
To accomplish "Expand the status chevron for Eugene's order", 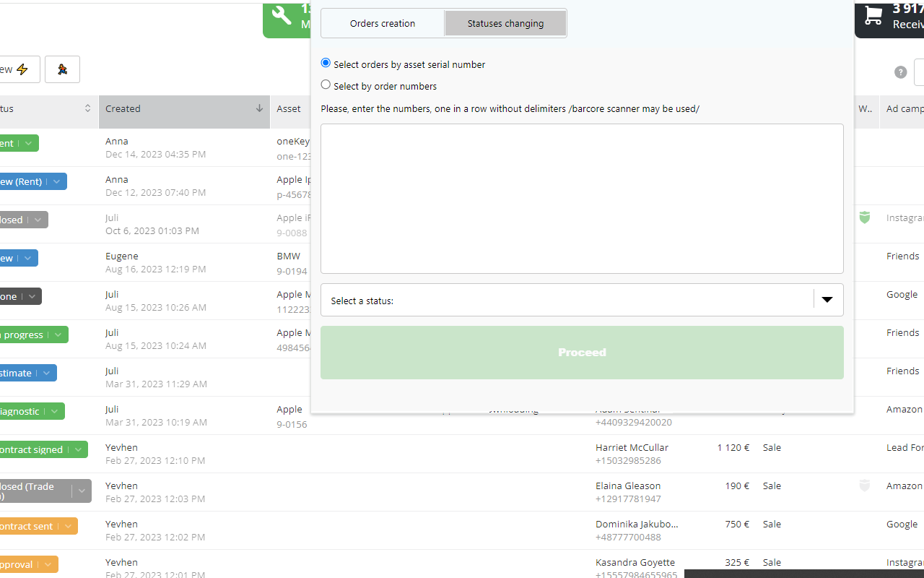I will click(27, 258).
